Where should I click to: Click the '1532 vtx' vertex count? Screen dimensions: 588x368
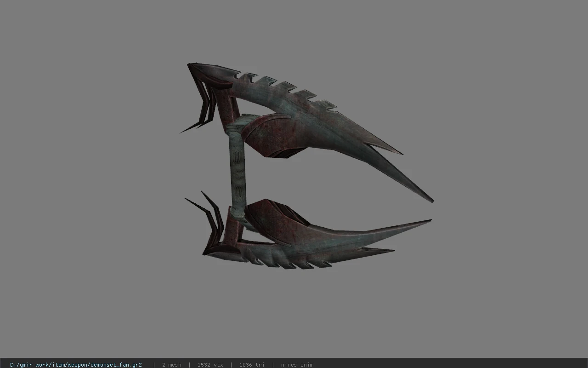coord(210,365)
